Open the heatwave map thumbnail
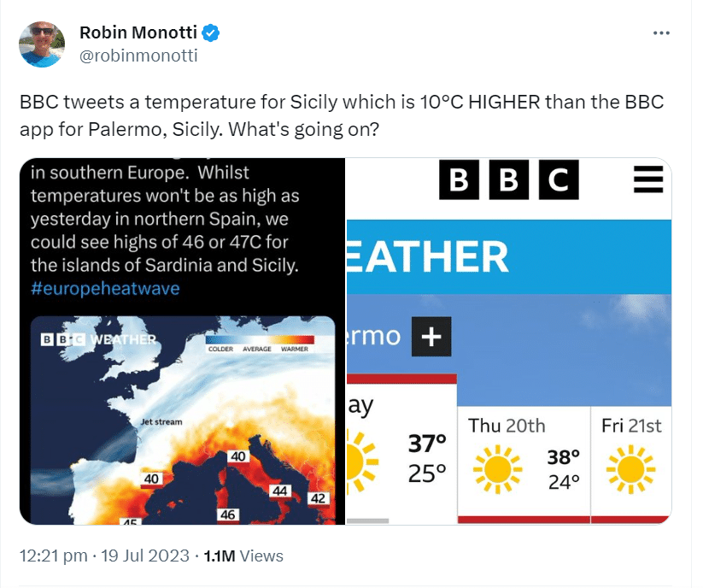Viewport: 703px width, 588px height. click(183, 420)
